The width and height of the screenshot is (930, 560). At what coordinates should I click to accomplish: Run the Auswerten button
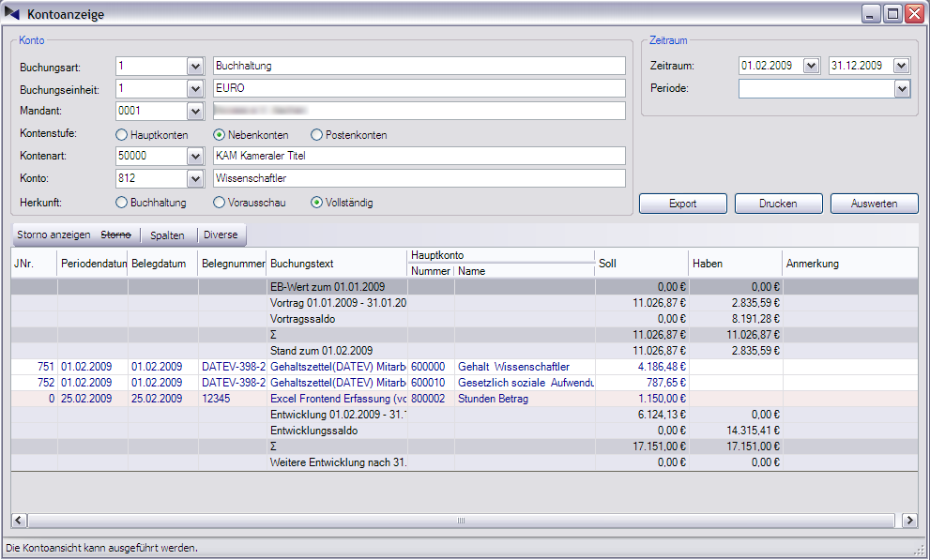874,204
